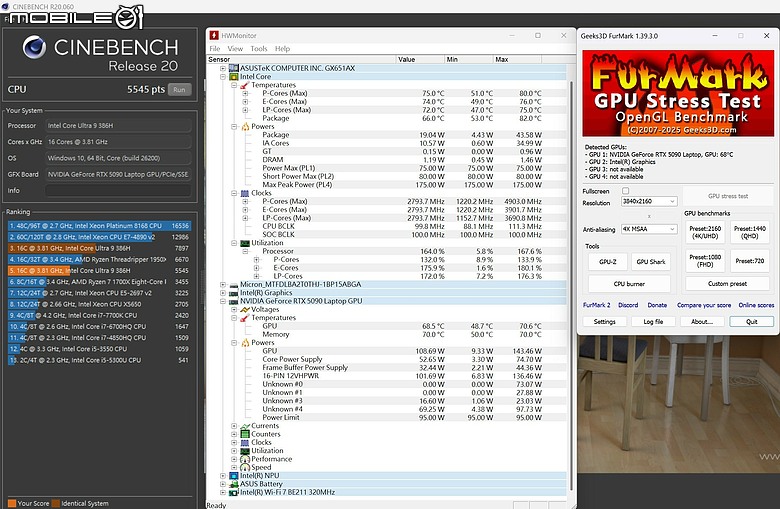Click Intel(R) Graphics device icon
780x509 pixels.
[233, 293]
